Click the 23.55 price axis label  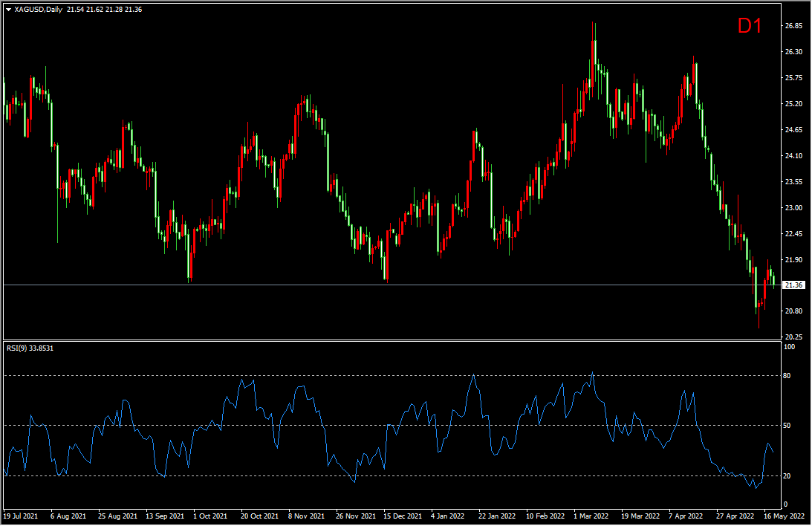[794, 182]
